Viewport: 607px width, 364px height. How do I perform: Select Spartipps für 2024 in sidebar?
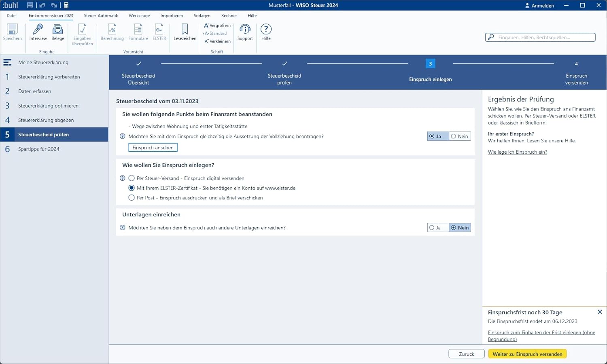(x=54, y=149)
